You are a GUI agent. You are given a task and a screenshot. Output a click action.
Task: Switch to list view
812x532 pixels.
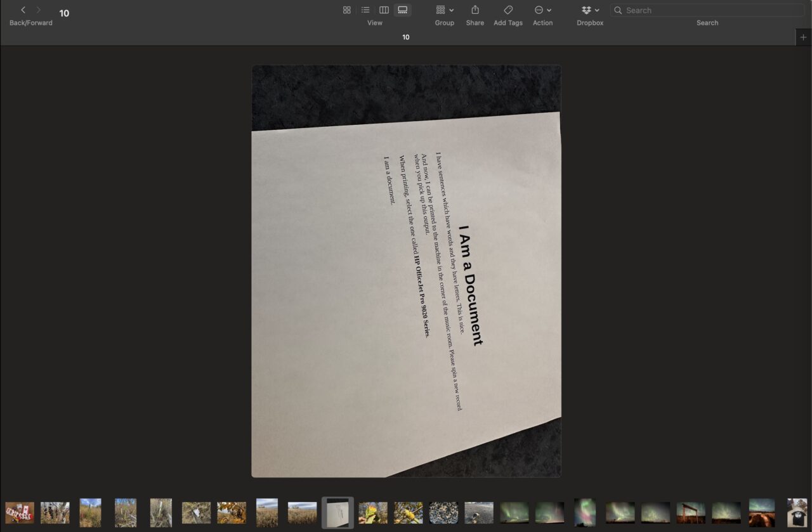pos(365,10)
